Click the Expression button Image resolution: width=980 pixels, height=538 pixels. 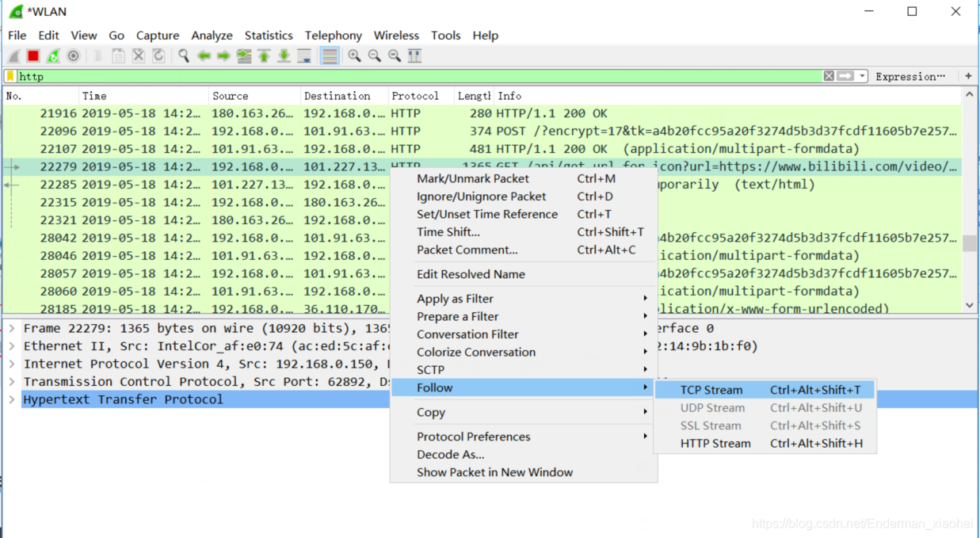[911, 77]
